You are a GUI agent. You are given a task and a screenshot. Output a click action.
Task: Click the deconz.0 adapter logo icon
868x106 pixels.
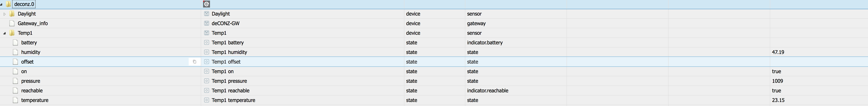207,4
